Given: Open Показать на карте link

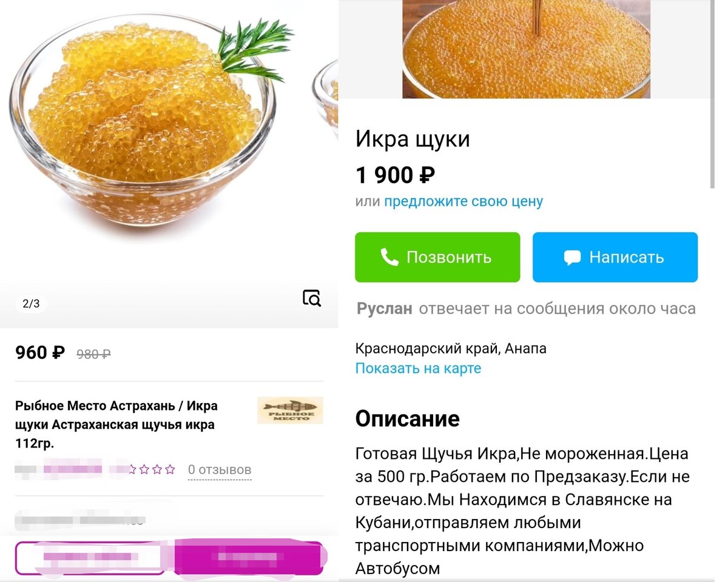Looking at the screenshot, I should pyautogui.click(x=418, y=368).
